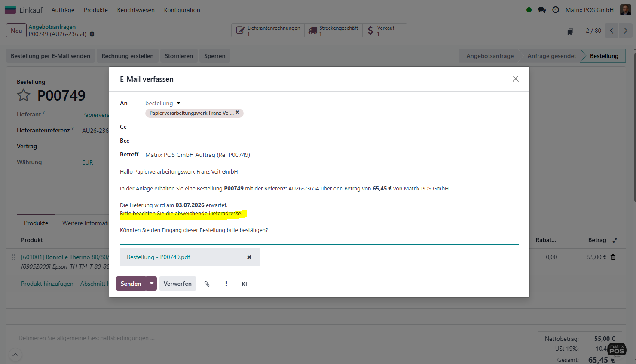Click the Betrag value 55,00 €
Image resolution: width=636 pixels, height=364 pixels.
point(596,257)
